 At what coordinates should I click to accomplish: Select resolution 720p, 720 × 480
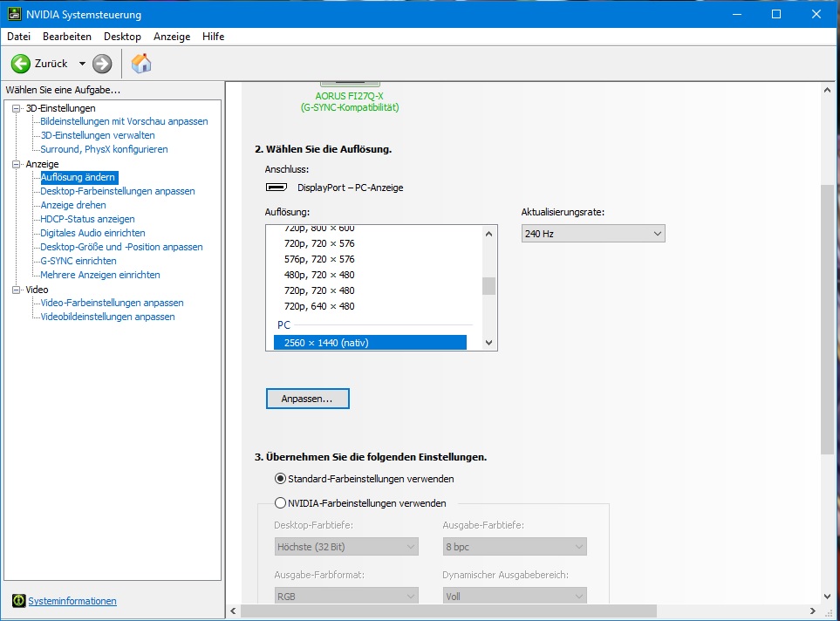point(319,290)
